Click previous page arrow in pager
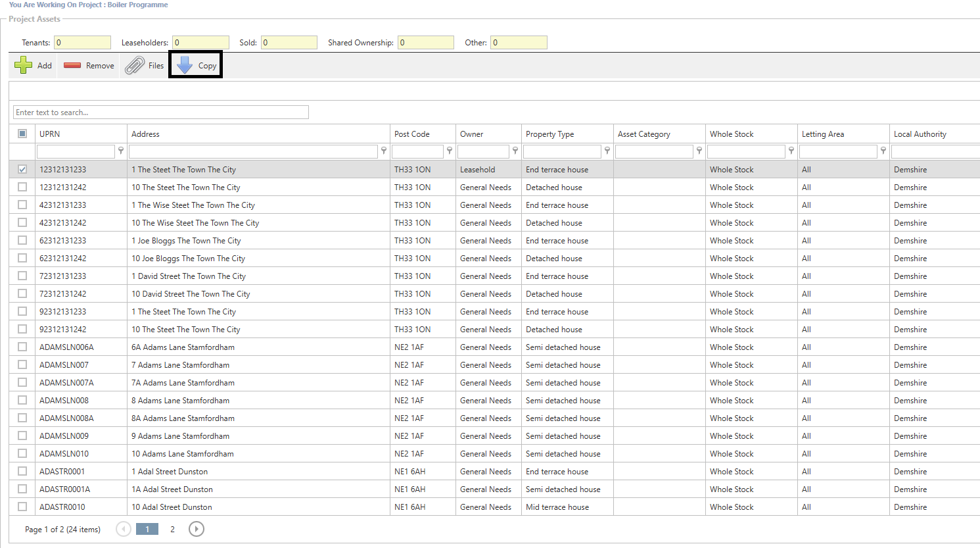The width and height of the screenshot is (980, 548). (123, 529)
